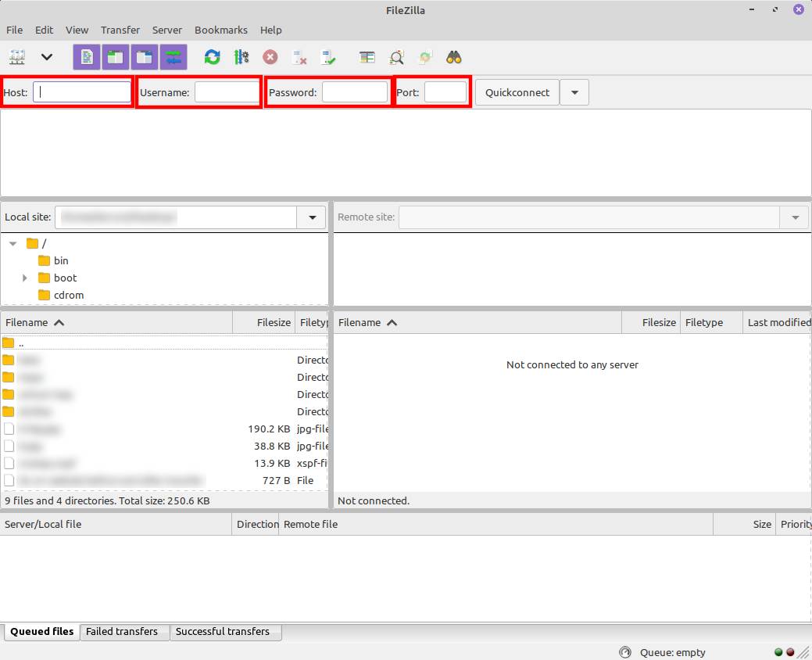Click the Remote file queue column header
This screenshot has width=812, height=660.
496,524
